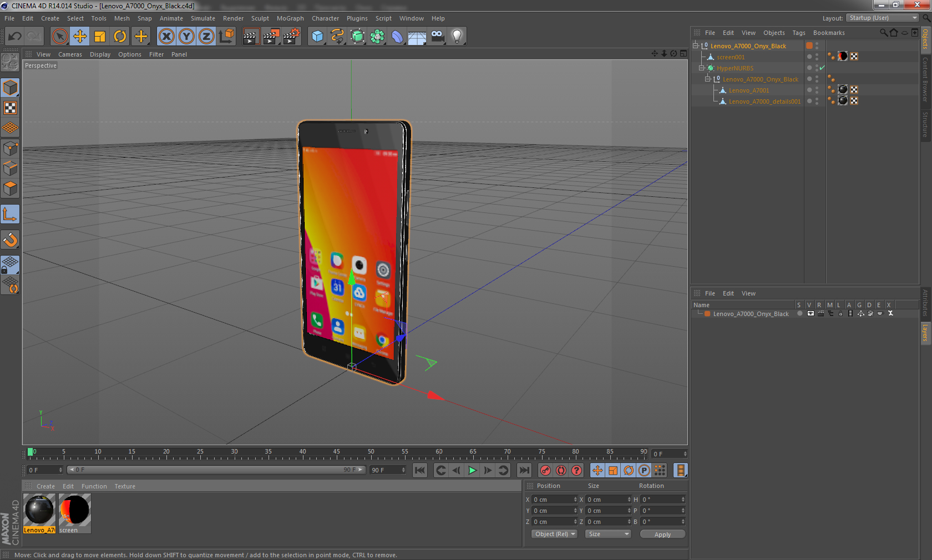Add a Cube primitive object

[317, 37]
